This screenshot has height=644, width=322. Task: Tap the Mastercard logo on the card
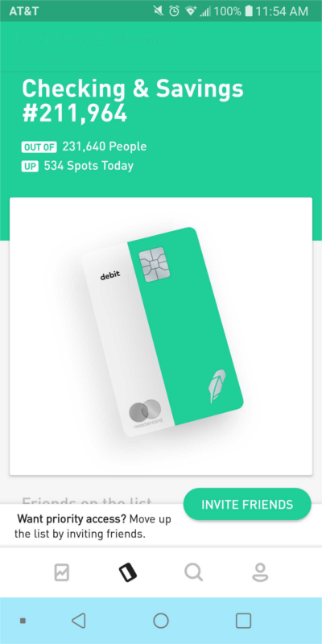click(x=146, y=412)
